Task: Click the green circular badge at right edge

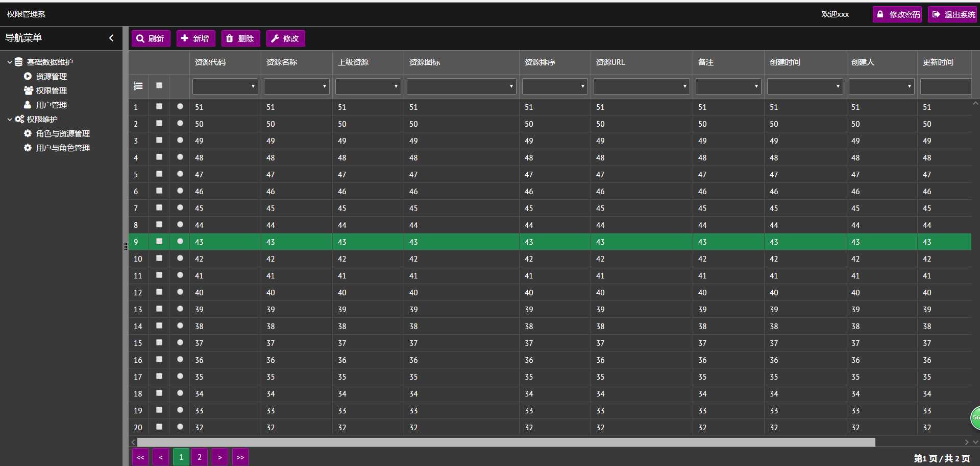Action: (x=975, y=417)
